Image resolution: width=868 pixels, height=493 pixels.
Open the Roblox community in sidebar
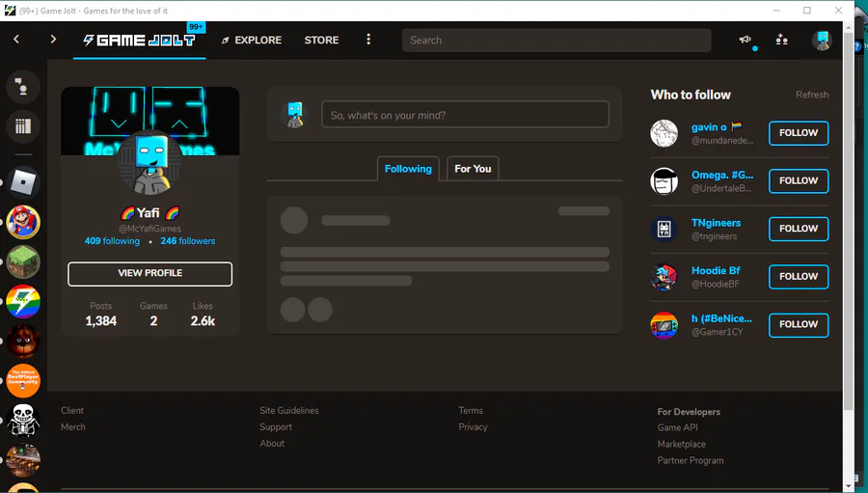pos(23,182)
